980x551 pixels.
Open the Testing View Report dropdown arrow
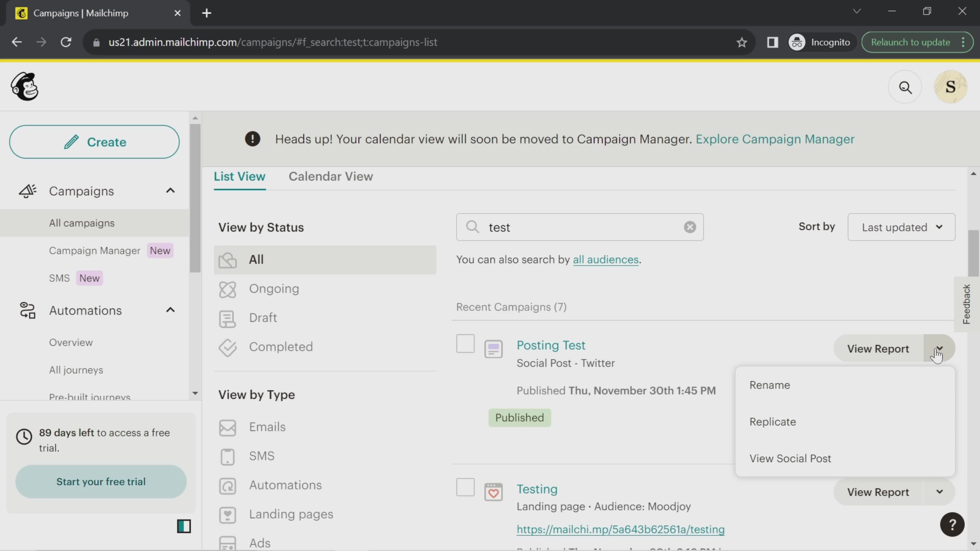coord(939,492)
